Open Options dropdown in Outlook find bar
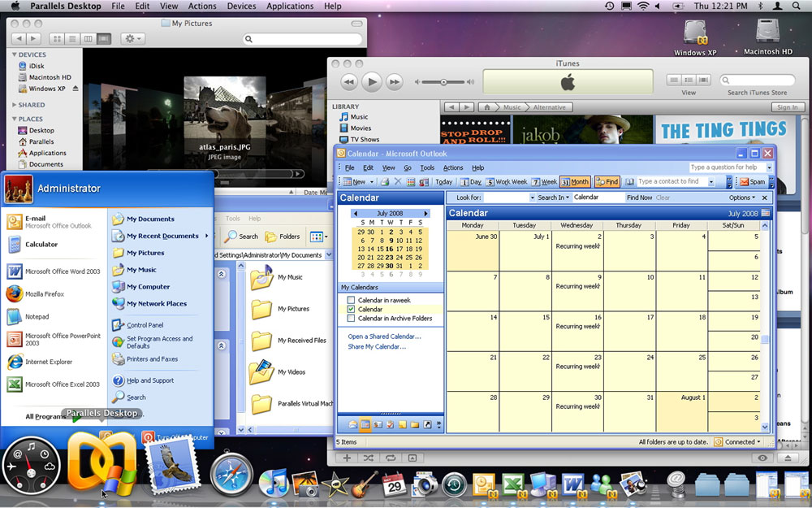Image resolution: width=812 pixels, height=508 pixels. pos(741,198)
